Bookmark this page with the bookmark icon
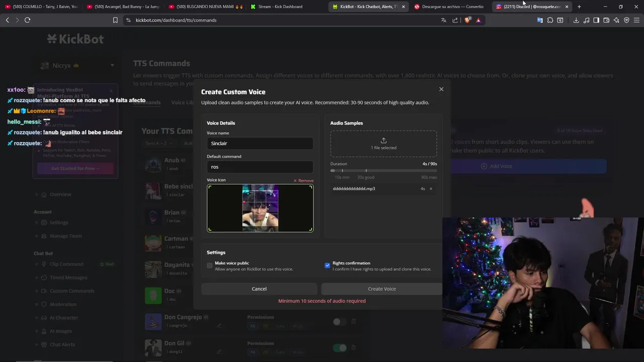 pos(115,20)
